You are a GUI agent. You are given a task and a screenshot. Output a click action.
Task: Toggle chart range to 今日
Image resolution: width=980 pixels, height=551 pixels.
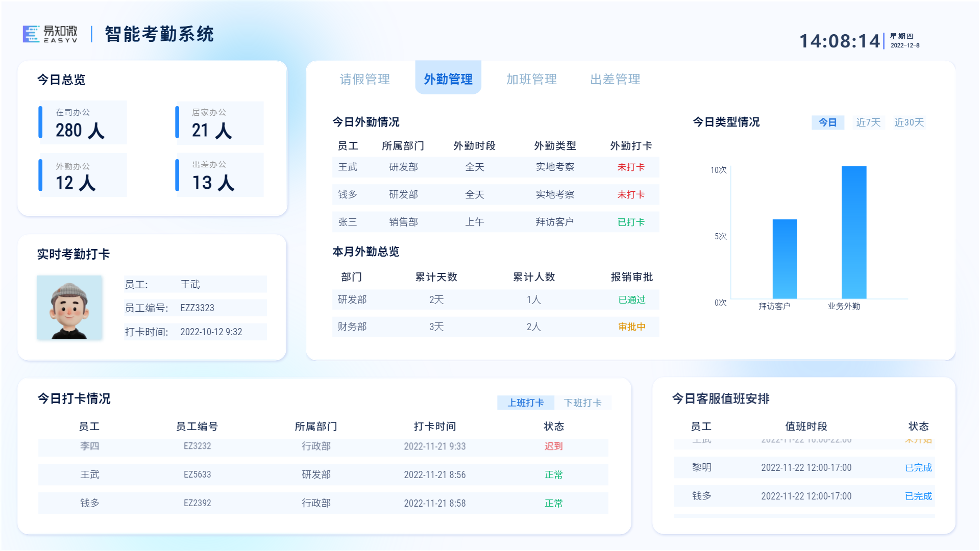827,122
